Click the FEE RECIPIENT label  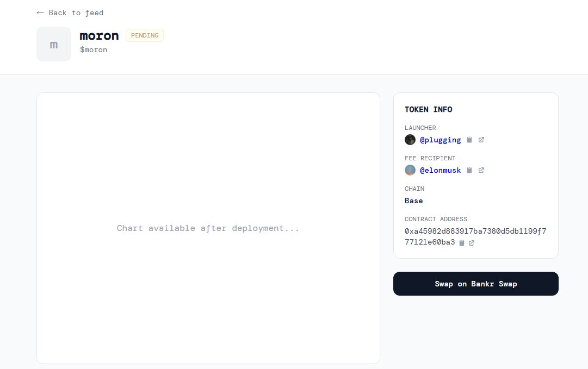pyautogui.click(x=430, y=158)
